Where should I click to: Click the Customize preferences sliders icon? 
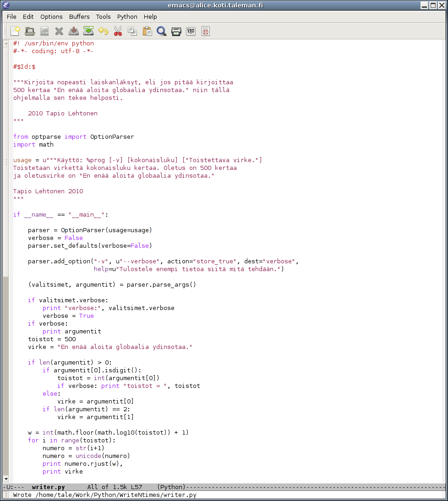191,31
